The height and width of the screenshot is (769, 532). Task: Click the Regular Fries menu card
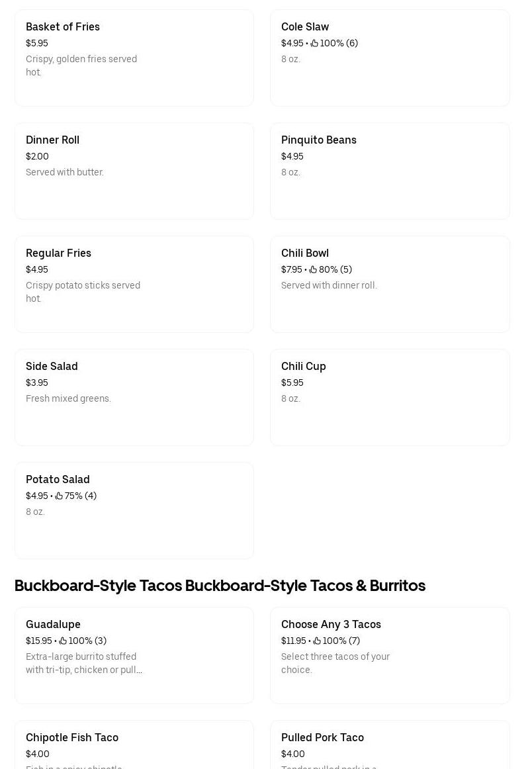(134, 284)
